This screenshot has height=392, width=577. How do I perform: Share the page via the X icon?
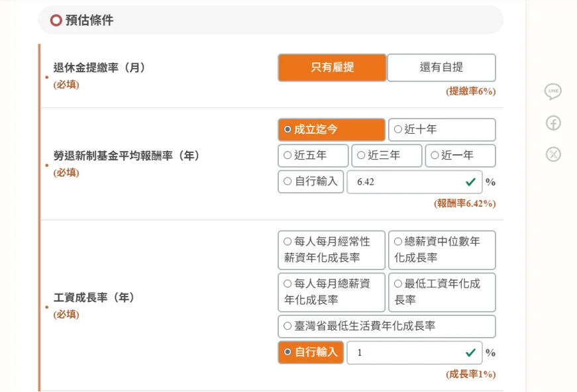click(553, 154)
